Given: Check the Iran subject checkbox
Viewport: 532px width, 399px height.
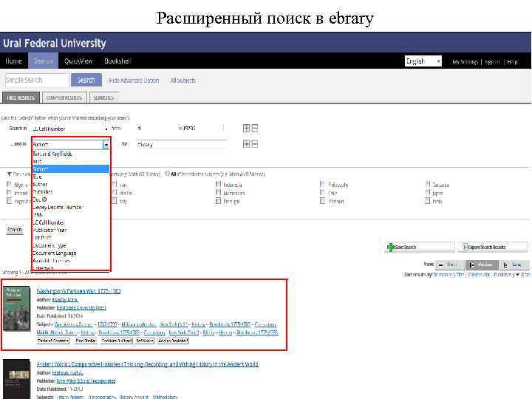Looking at the screenshot, I should pos(115,184).
